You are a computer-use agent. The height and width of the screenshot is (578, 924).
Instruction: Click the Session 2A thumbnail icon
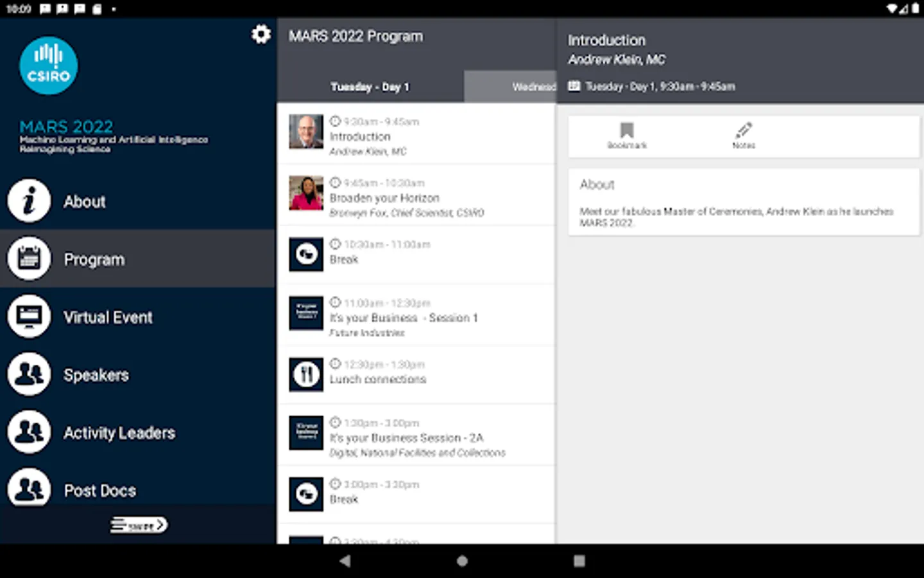306,433
